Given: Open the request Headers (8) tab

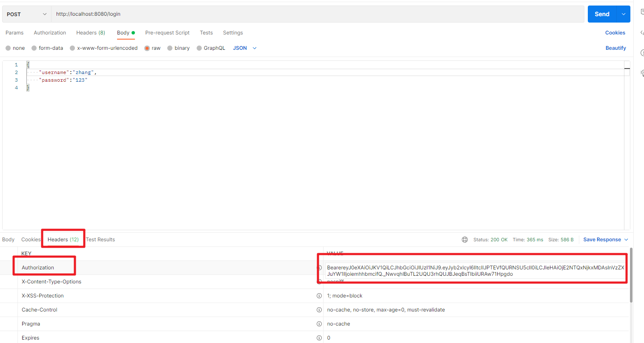Looking at the screenshot, I should (91, 33).
